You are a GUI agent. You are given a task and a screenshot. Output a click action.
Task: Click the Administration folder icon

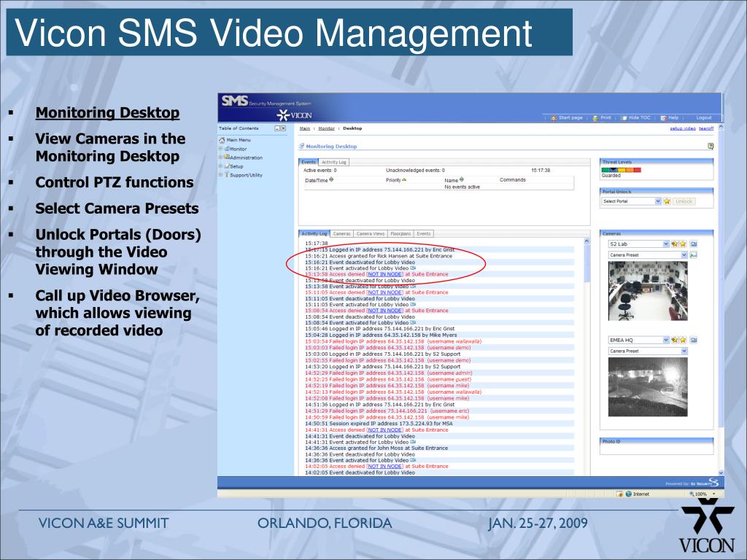[x=228, y=157]
